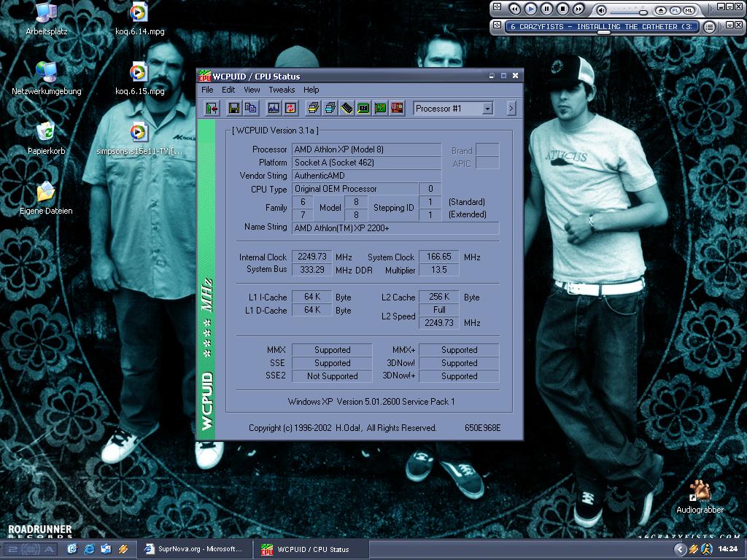The image size is (747, 560).
Task: Click the exit icon in WCPUID toolbar
Action: 212,108
